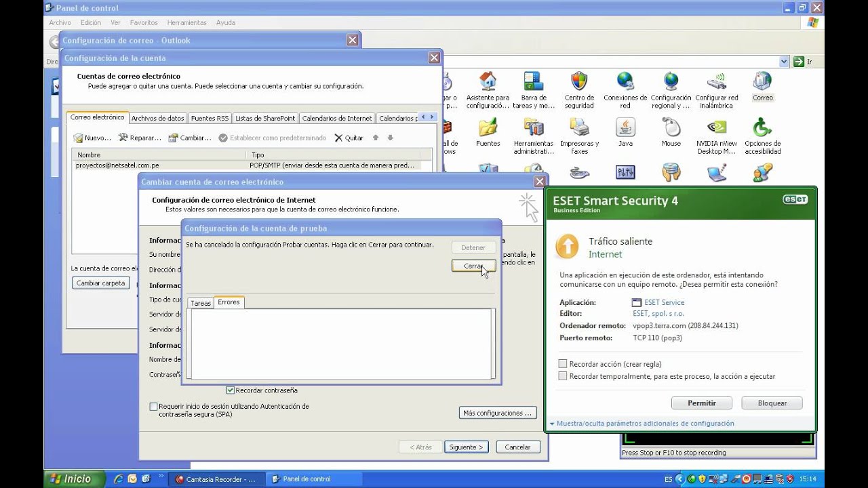Click Cancelar button
Viewport: 868px width, 488px height.
pos(518,447)
